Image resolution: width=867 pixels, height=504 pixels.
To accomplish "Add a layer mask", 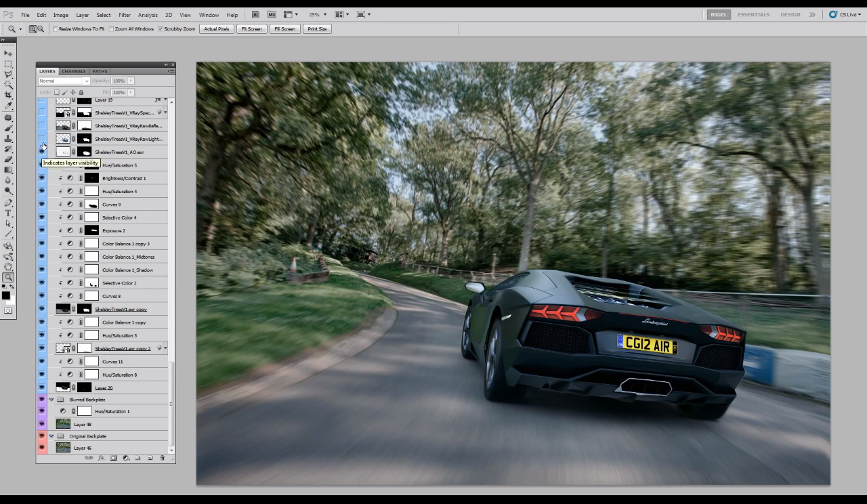I will (x=113, y=458).
